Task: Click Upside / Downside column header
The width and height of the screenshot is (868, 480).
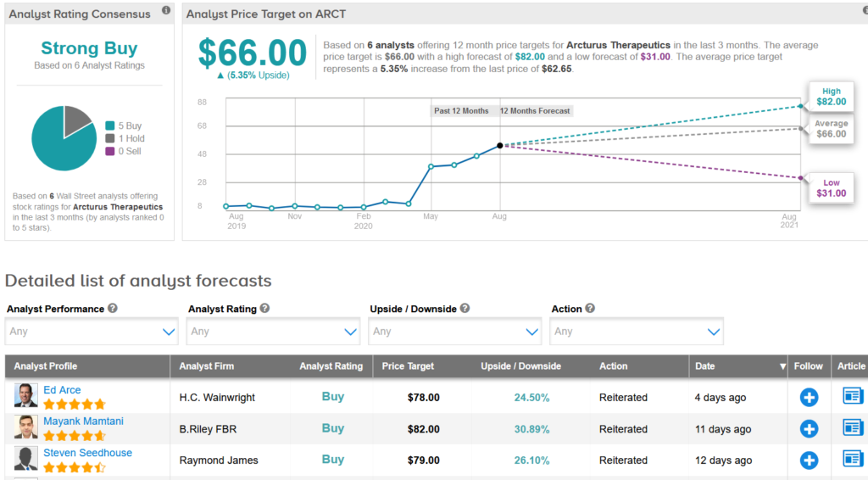Action: pos(521,366)
